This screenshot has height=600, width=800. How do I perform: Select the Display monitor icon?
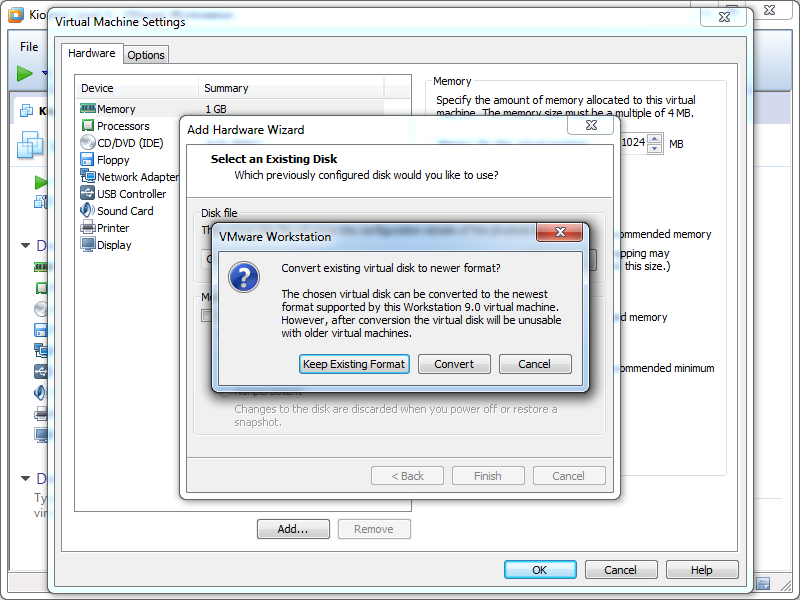88,245
